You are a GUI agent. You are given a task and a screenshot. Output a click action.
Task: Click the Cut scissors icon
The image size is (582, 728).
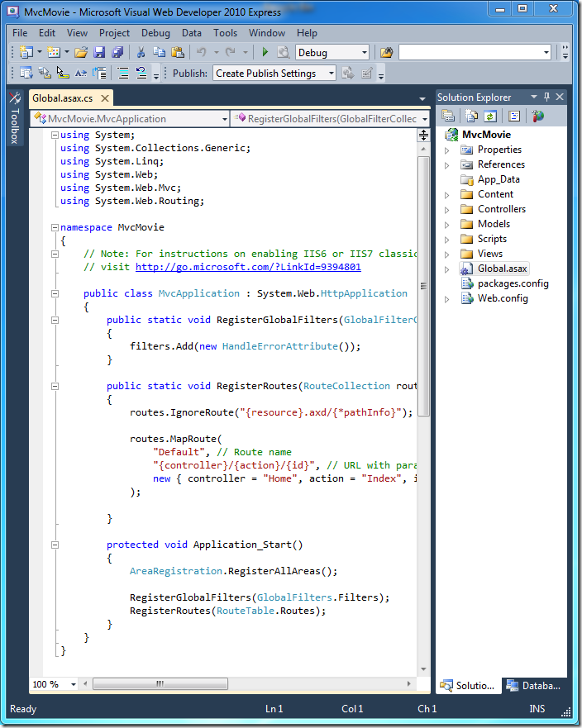[x=141, y=52]
